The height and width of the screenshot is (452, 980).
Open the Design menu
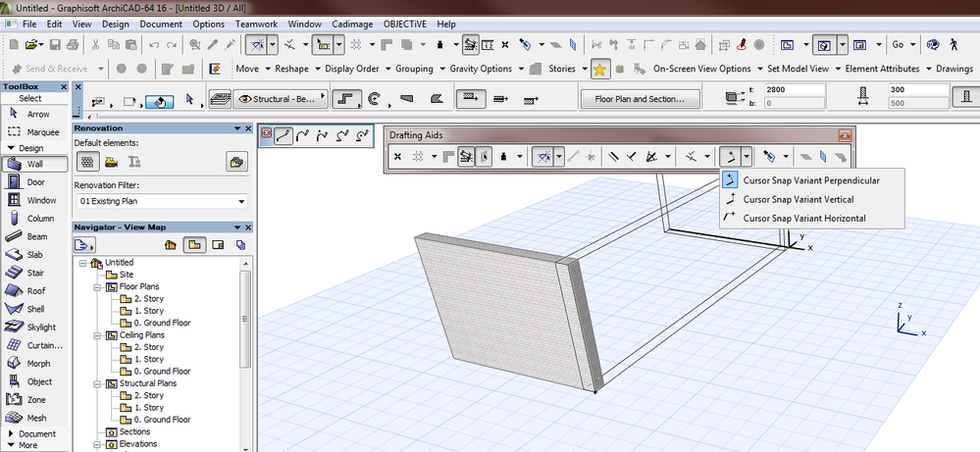(115, 24)
